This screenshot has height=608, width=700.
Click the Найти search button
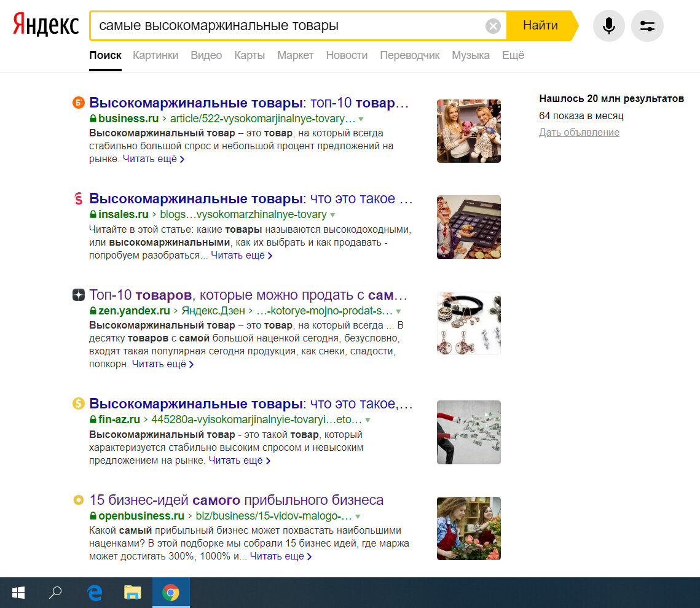(x=540, y=26)
